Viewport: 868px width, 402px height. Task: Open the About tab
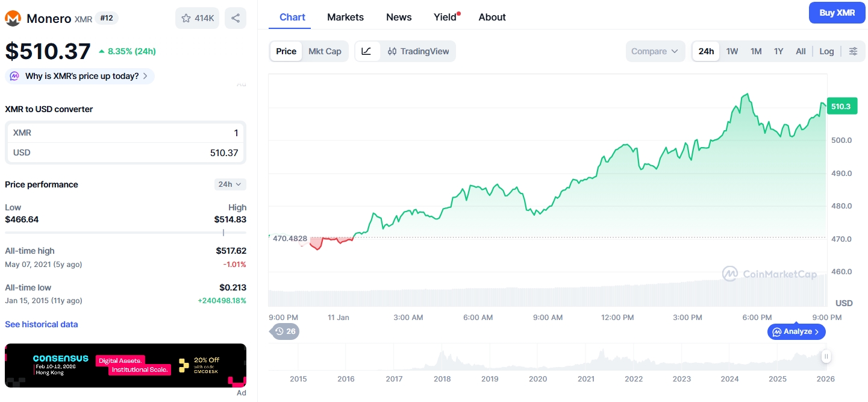492,17
